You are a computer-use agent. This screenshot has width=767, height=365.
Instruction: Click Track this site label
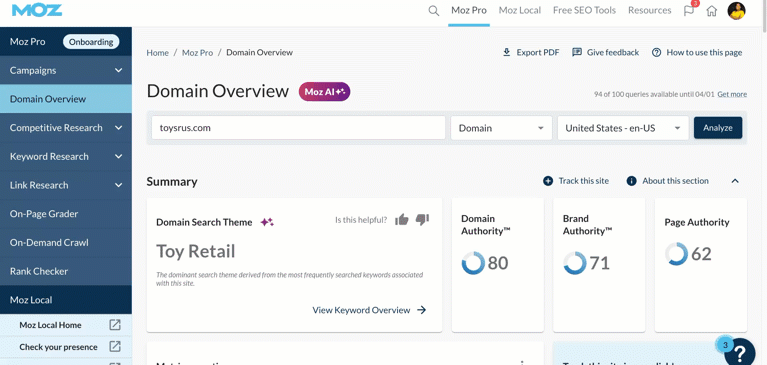coord(584,181)
